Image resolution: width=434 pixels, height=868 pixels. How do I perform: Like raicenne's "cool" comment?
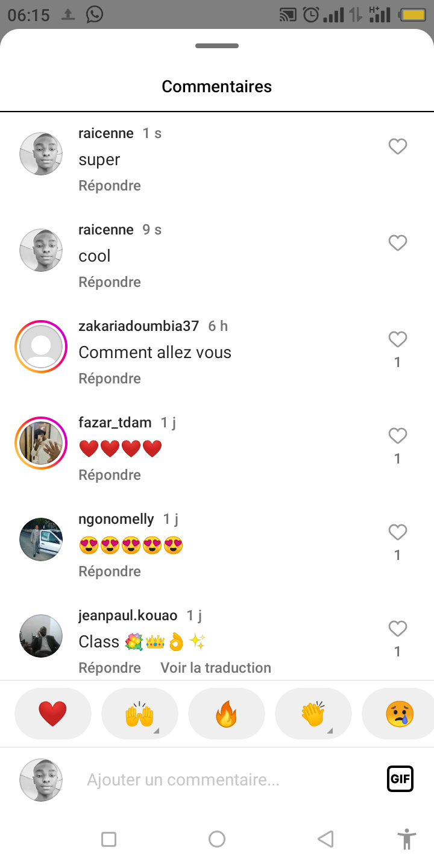point(397,243)
